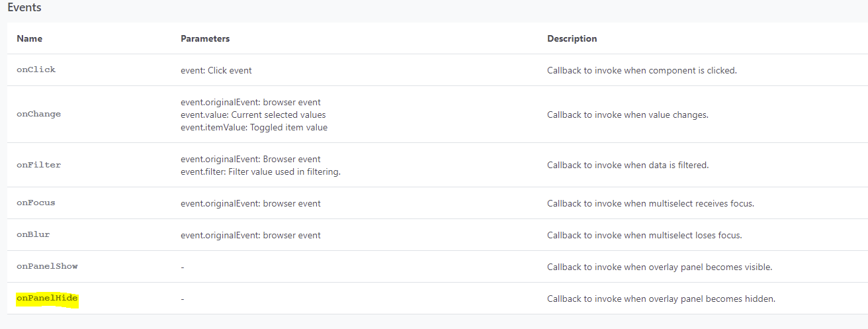Click the dash parameter in the onPanelShow row
Image resolution: width=868 pixels, height=329 pixels.
tap(183, 267)
